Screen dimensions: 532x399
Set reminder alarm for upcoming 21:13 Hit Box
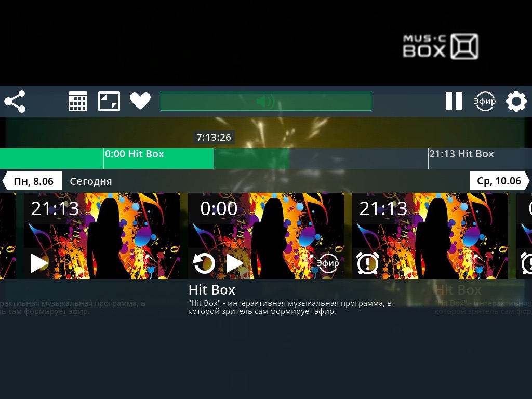click(368, 263)
